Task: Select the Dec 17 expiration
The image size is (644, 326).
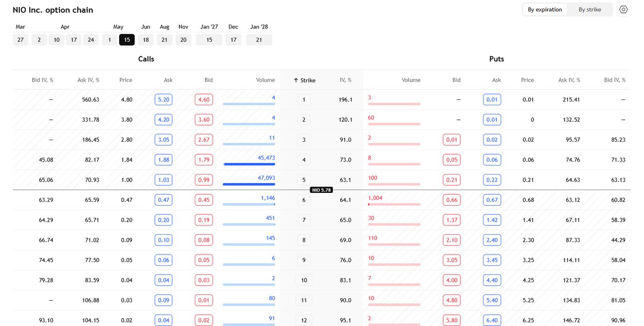Action: (x=233, y=40)
